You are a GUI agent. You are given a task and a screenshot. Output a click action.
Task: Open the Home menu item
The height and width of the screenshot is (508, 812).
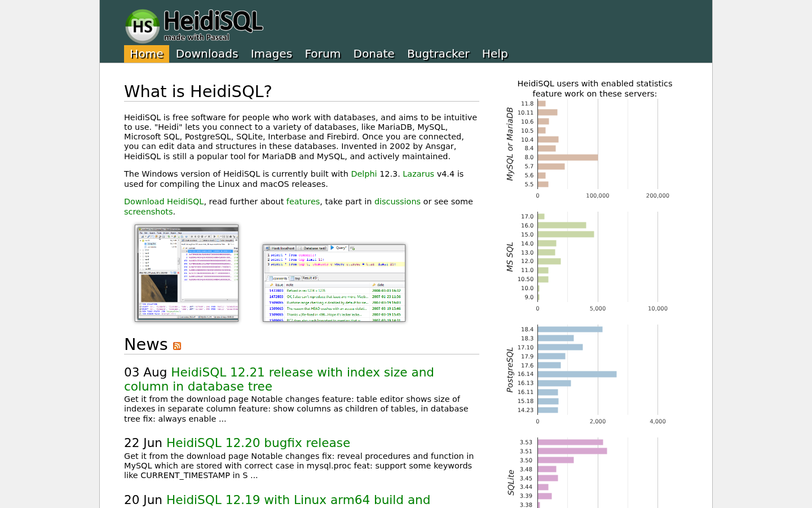(147, 54)
